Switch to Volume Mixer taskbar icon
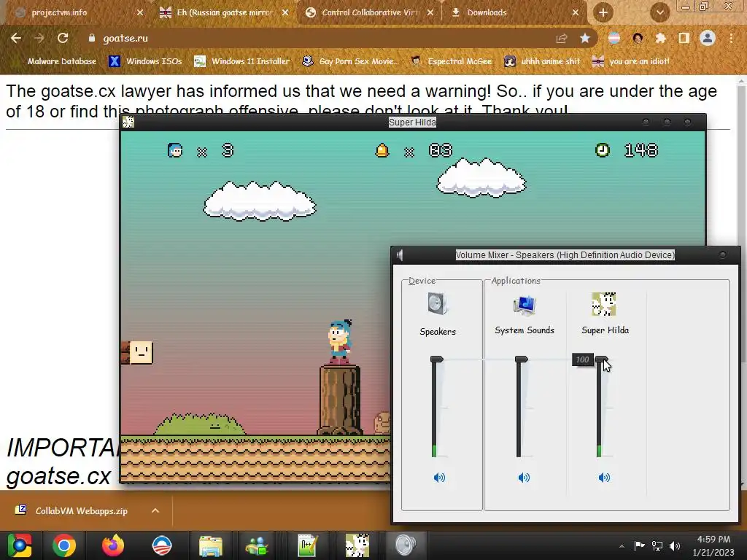 pyautogui.click(x=406, y=545)
